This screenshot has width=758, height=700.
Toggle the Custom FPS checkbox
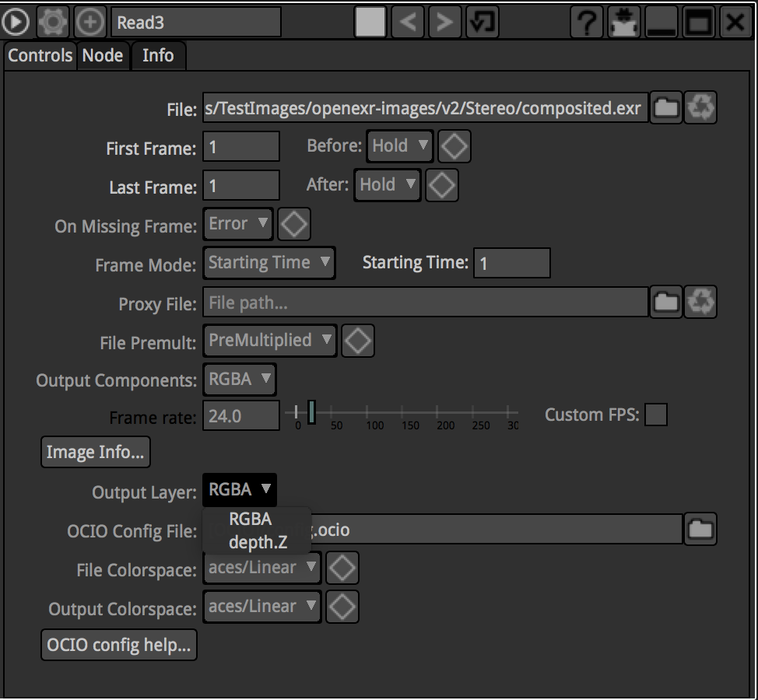(656, 415)
